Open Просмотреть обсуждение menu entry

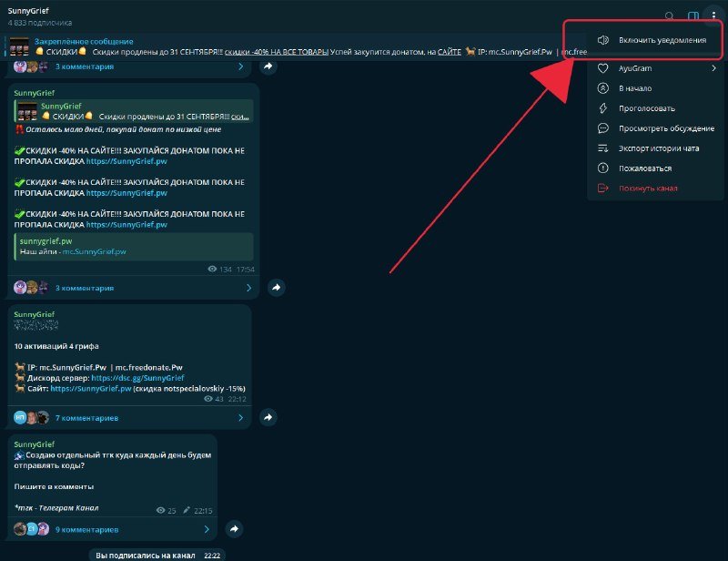654,128
